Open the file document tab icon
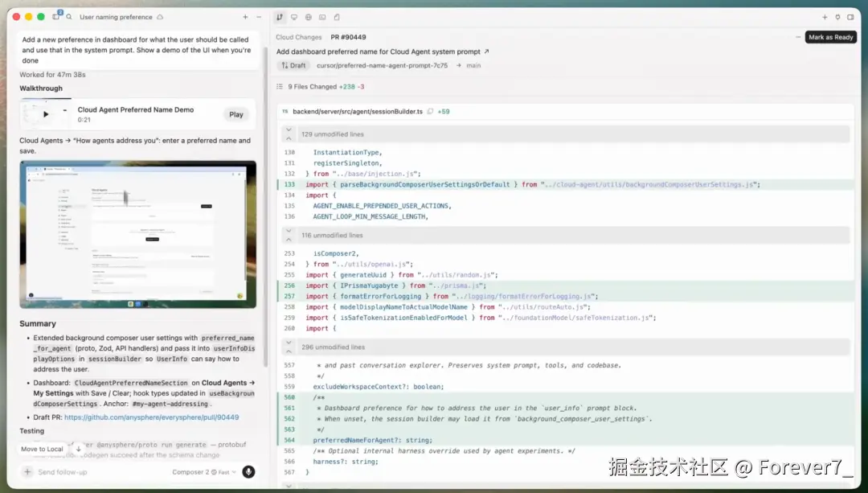This screenshot has height=493, width=868. (337, 17)
